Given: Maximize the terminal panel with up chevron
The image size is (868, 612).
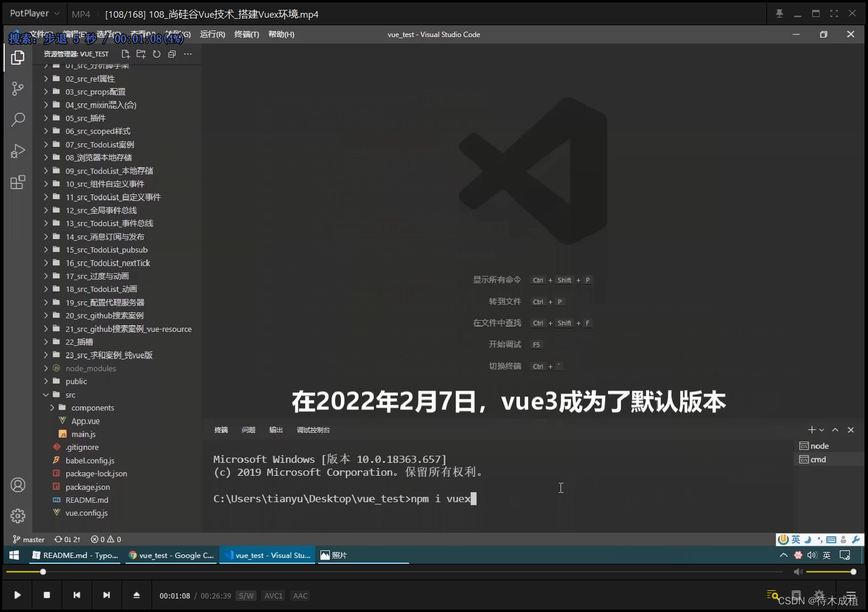Looking at the screenshot, I should click(835, 430).
